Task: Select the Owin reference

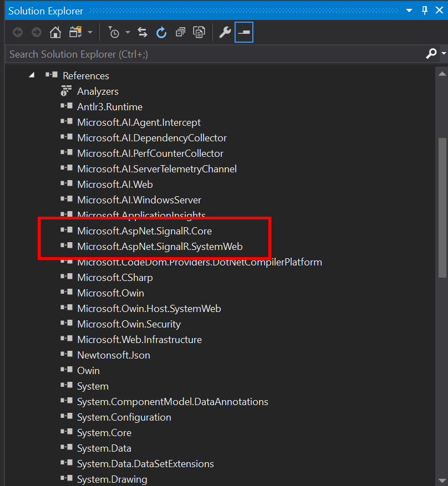Action: pyautogui.click(x=88, y=371)
